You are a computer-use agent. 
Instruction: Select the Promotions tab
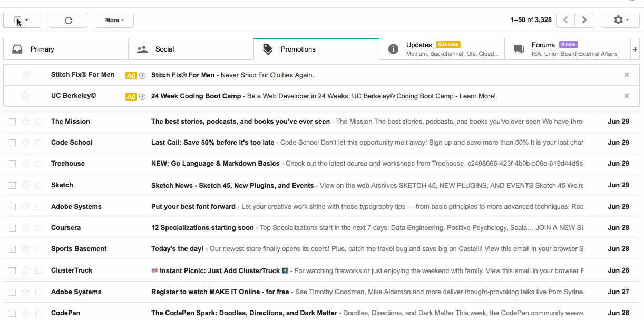(316, 49)
